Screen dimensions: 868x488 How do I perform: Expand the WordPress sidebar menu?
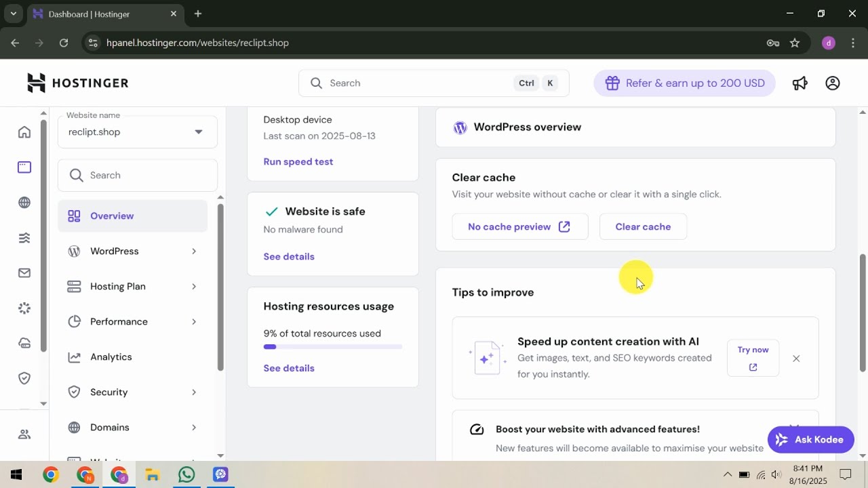(x=133, y=251)
